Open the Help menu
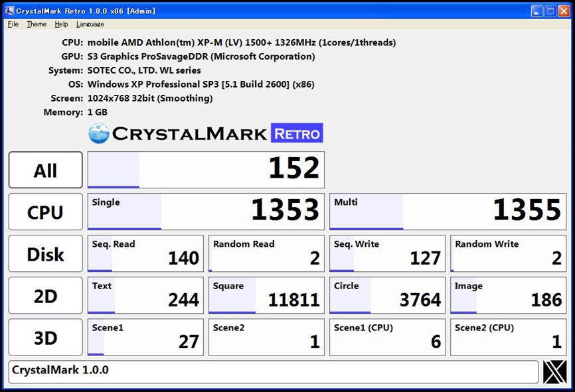 coord(61,24)
